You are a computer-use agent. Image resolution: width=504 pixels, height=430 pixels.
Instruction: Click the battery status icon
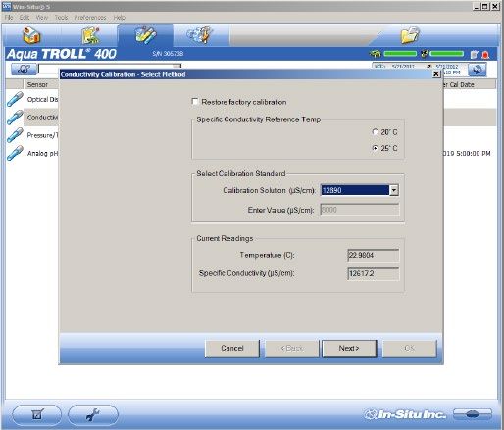pyautogui.click(x=376, y=54)
